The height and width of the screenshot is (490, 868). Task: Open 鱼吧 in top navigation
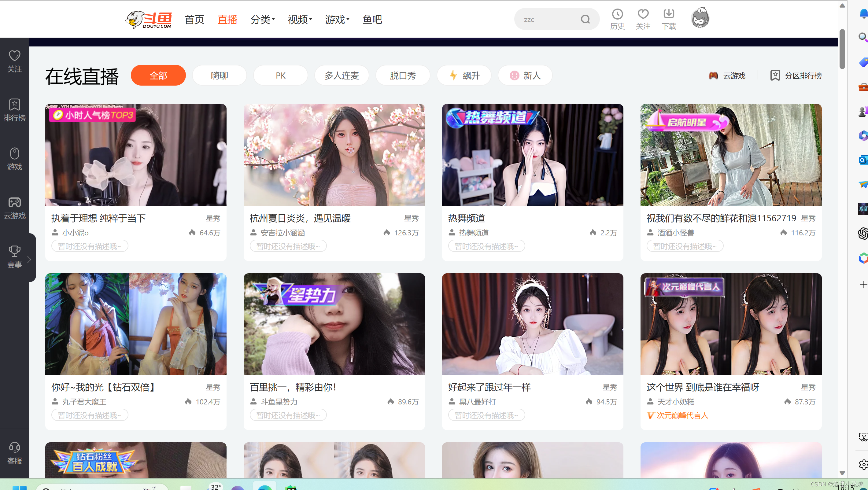pyautogui.click(x=372, y=20)
